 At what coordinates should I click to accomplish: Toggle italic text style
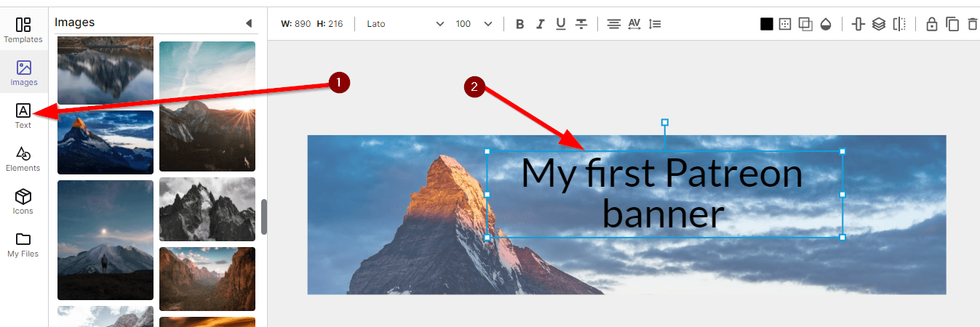(x=540, y=24)
